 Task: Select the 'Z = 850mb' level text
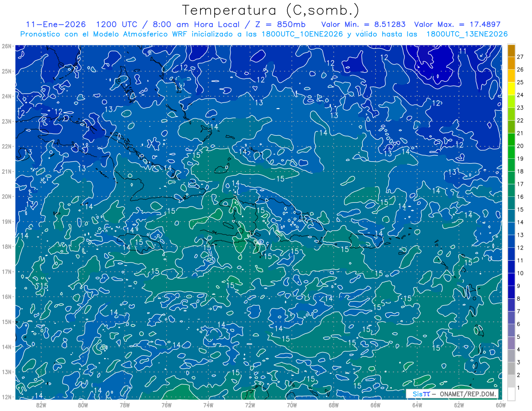pos(280,24)
